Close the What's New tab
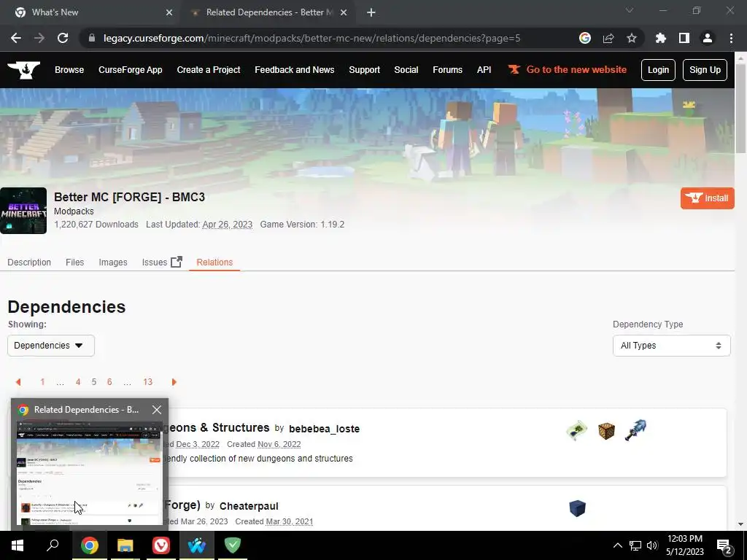 pos(169,12)
